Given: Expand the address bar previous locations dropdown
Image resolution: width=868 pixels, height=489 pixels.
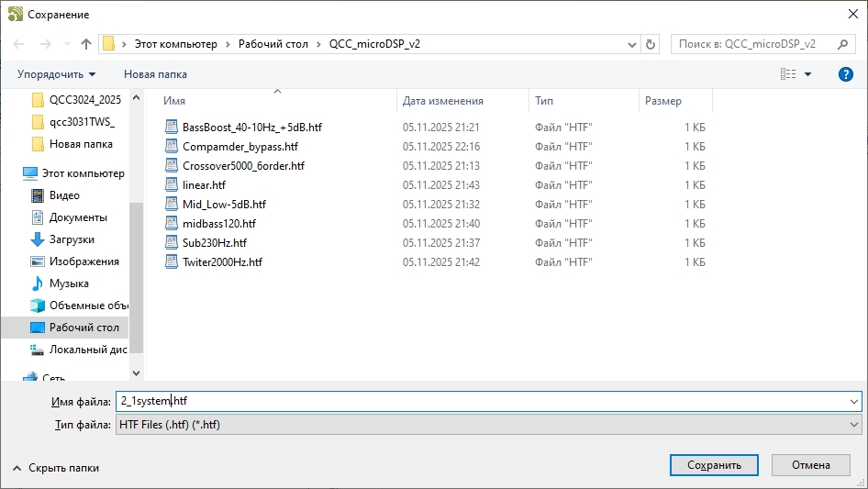Looking at the screenshot, I should tap(632, 44).
